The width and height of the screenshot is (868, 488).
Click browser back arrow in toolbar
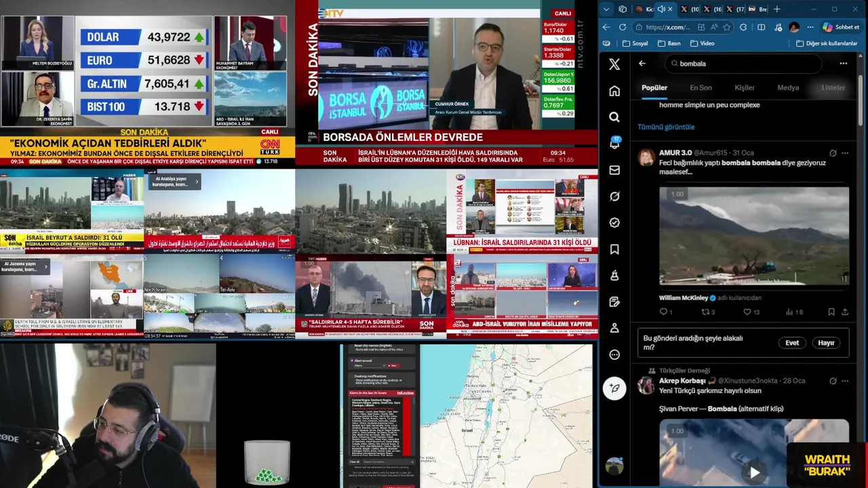coord(606,27)
